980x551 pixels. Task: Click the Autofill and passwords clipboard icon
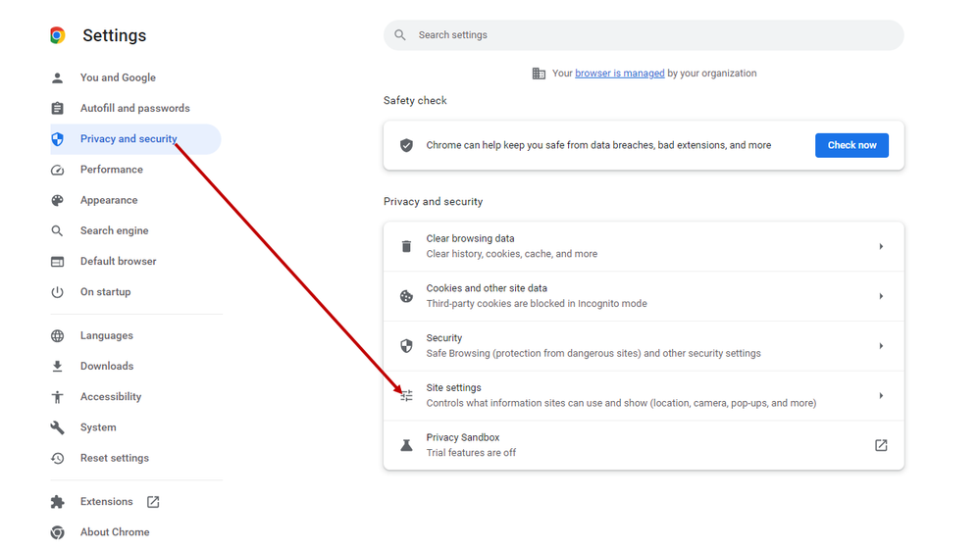58,108
